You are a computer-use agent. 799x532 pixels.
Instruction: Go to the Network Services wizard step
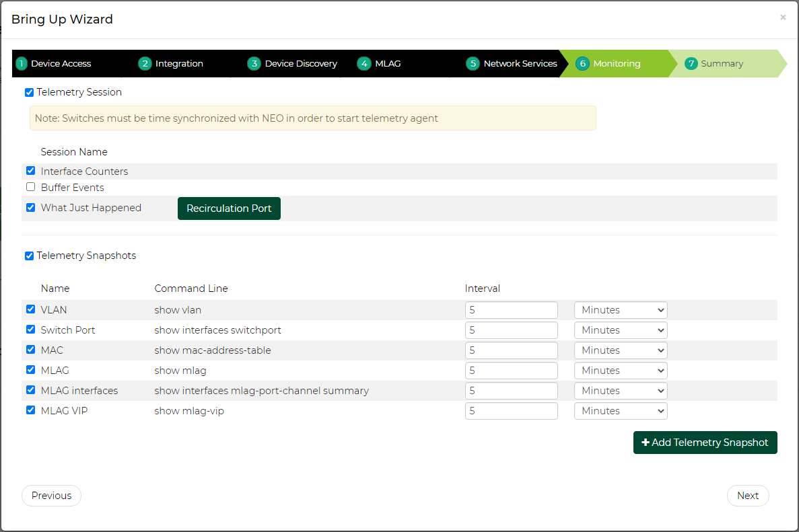click(520, 64)
